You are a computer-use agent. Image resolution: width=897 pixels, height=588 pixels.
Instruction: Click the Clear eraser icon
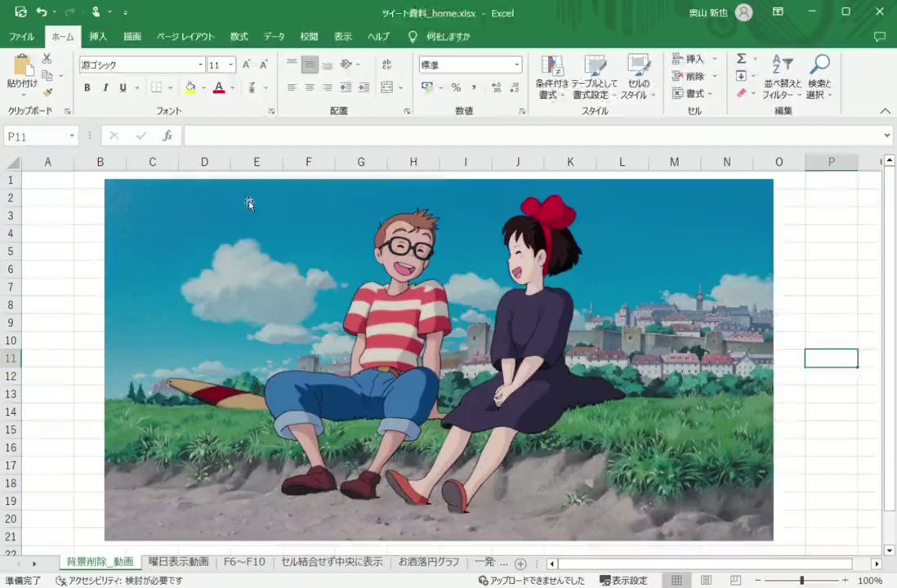(x=742, y=92)
